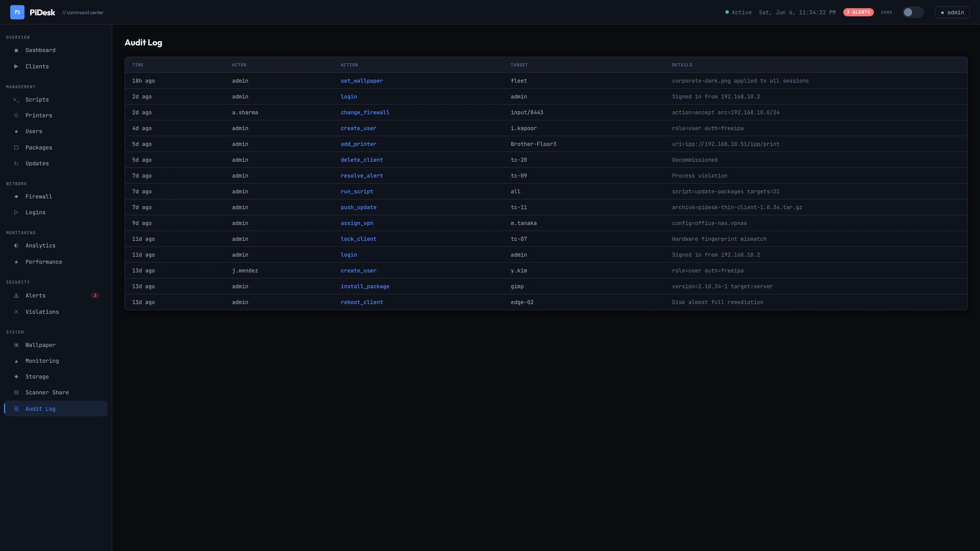
Task: Open the admin user menu
Action: click(x=952, y=12)
